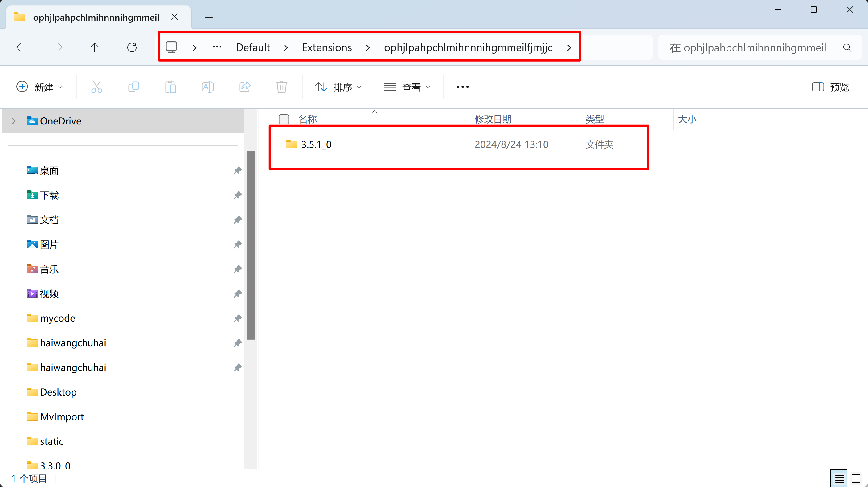Close the ophjlpahpchlmihnnnihgmmeil tab
This screenshot has width=868, height=487.
coord(174,17)
